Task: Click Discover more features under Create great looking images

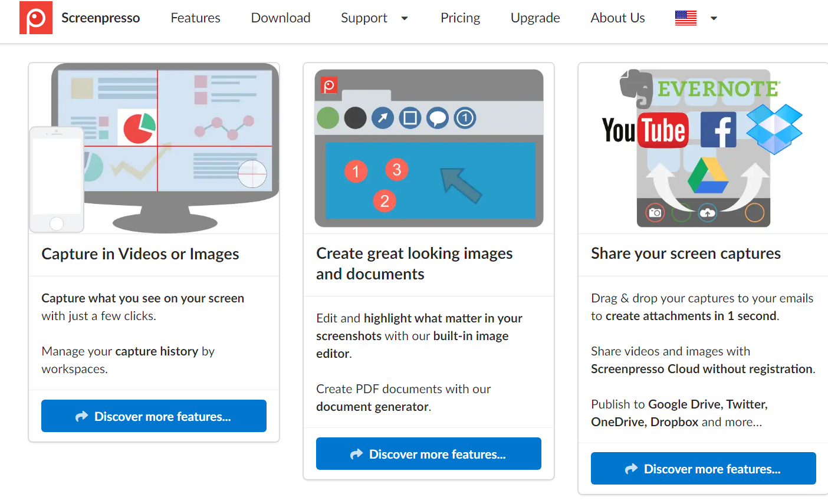Action: pyautogui.click(x=429, y=454)
